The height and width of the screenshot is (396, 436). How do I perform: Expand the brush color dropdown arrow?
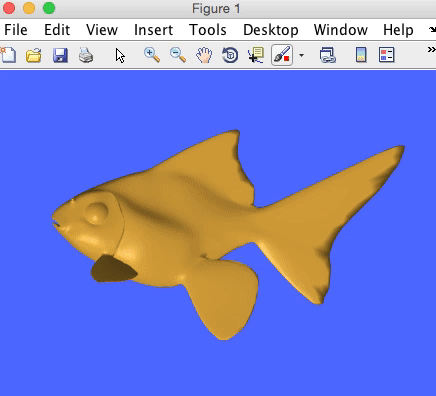pyautogui.click(x=301, y=55)
